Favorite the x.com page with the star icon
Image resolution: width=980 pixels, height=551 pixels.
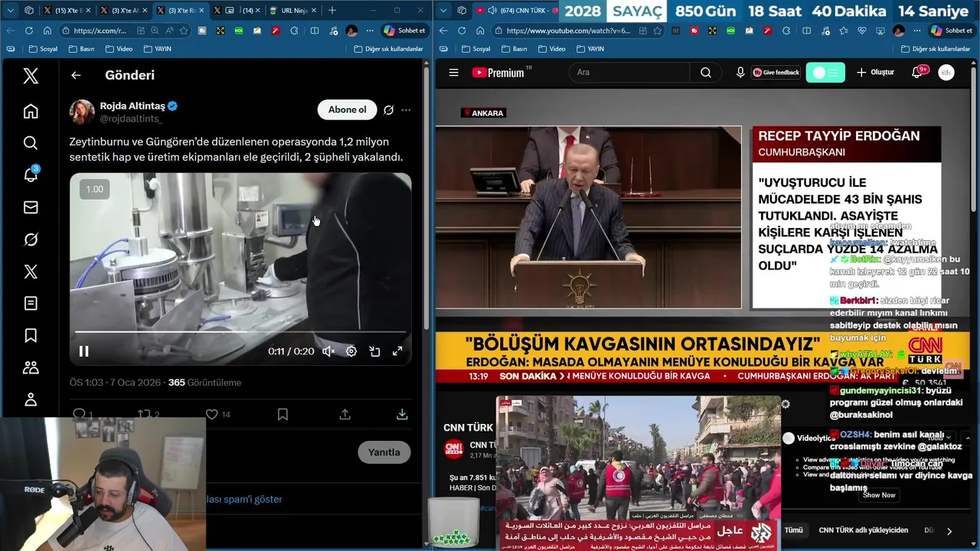point(184,31)
